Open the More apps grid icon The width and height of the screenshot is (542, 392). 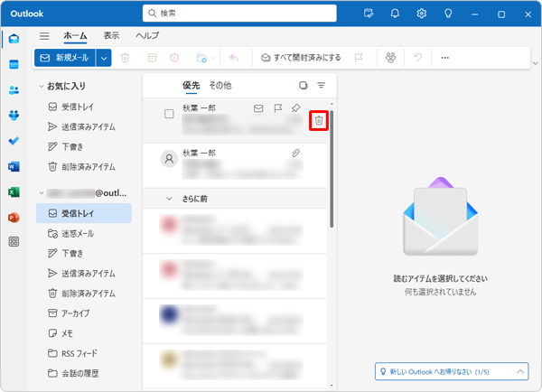pyautogui.click(x=14, y=242)
